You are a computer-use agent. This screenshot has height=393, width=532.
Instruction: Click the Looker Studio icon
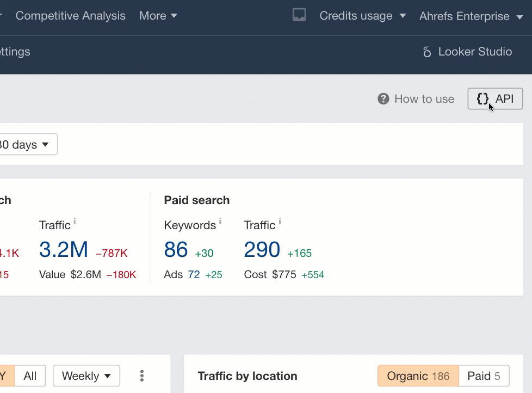[428, 52]
